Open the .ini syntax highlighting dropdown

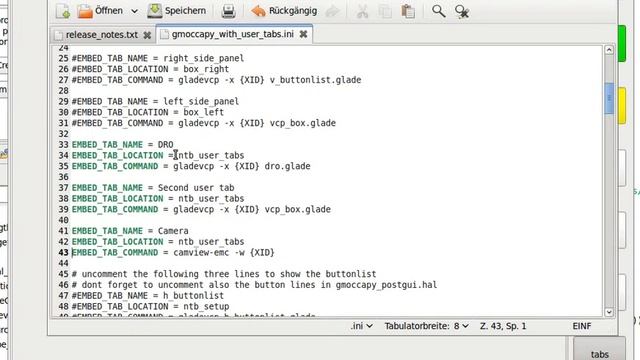[x=361, y=326]
